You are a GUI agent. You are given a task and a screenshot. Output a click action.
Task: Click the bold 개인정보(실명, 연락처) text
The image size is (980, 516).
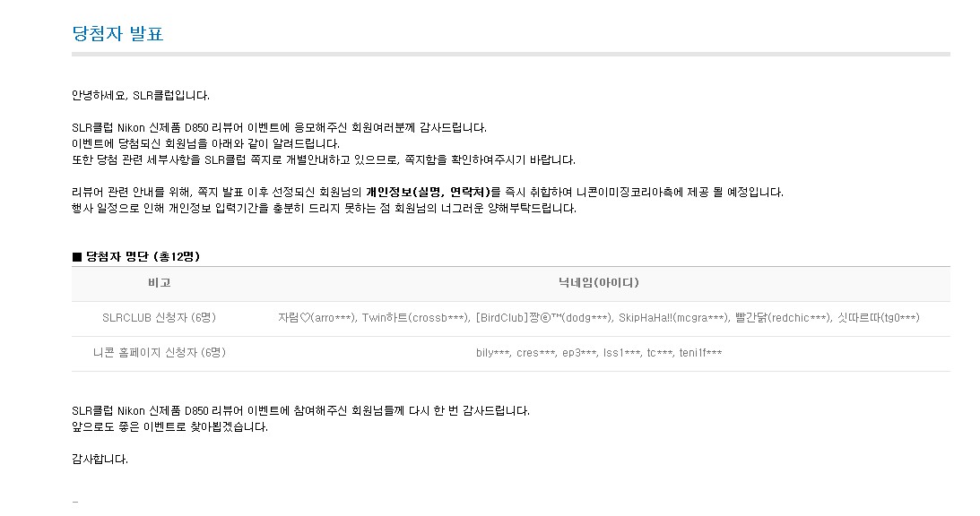(428, 193)
